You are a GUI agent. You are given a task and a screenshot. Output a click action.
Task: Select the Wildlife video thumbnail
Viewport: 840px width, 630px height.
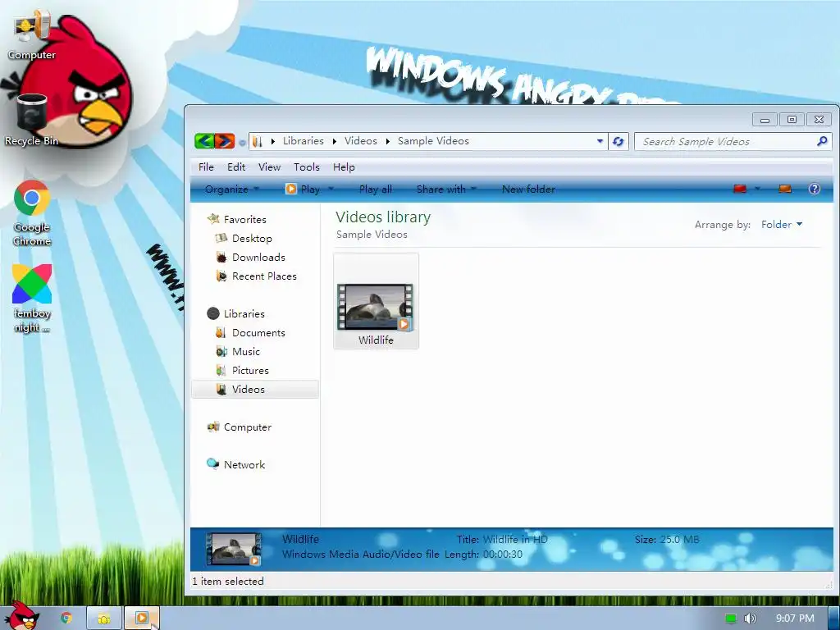pos(376,301)
